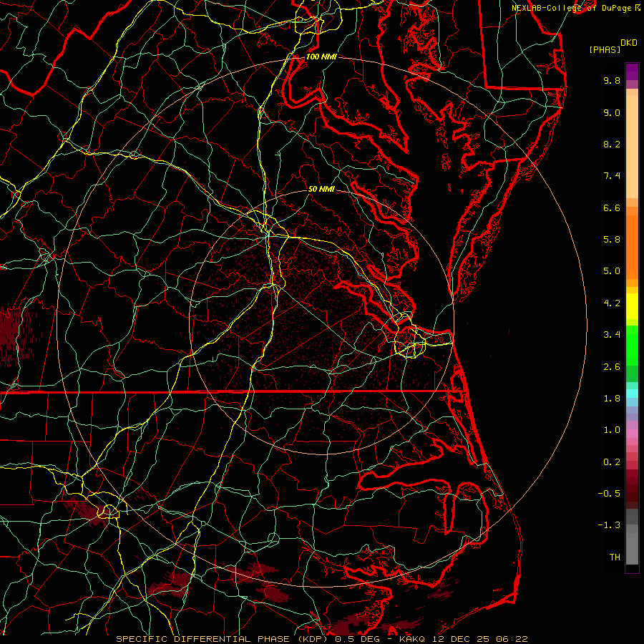The height and width of the screenshot is (644, 644).
Task: Select the Specific Differential Phase KAKQ caption
Action: coord(321,639)
